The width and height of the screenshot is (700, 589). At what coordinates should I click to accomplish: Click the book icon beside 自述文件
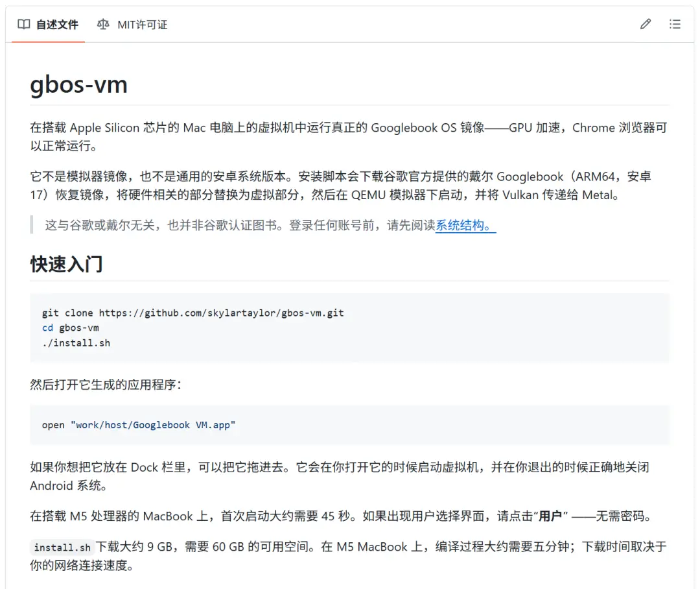(24, 25)
